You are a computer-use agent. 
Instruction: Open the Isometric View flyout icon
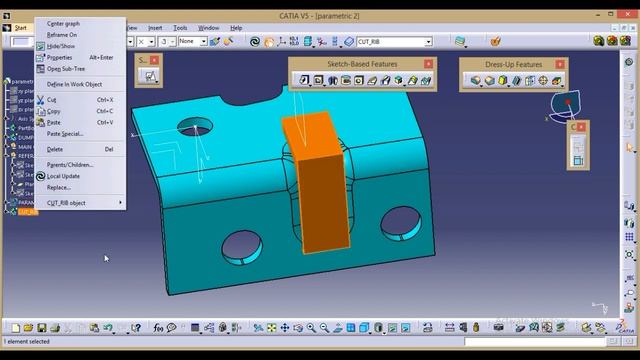[x=364, y=328]
